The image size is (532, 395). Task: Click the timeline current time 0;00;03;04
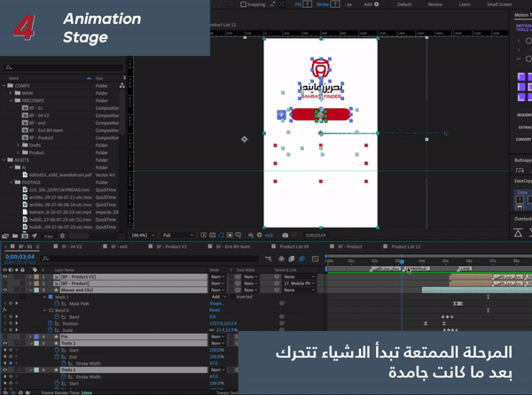click(x=20, y=257)
